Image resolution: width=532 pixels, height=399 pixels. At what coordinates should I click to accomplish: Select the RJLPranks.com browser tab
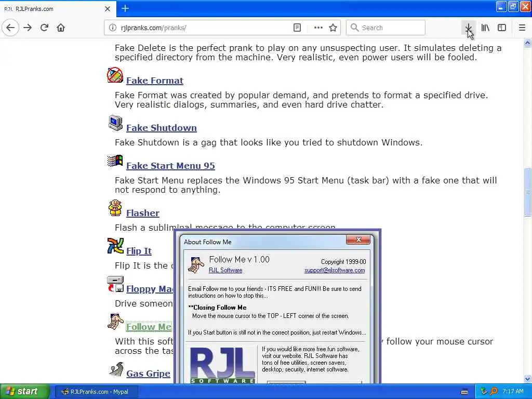(58, 8)
